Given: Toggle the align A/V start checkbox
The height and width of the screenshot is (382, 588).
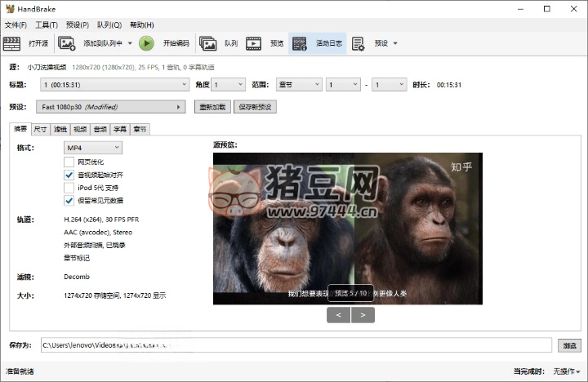Looking at the screenshot, I should [69, 175].
